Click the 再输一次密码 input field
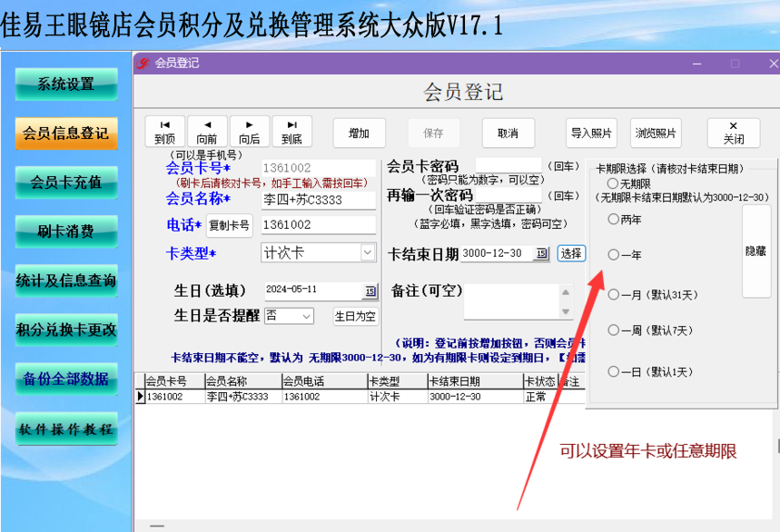The height and width of the screenshot is (532, 780). [508, 194]
